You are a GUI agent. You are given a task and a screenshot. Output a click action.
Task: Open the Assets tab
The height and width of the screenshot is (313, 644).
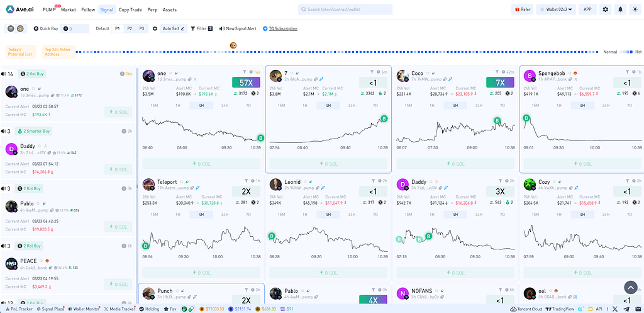170,9
